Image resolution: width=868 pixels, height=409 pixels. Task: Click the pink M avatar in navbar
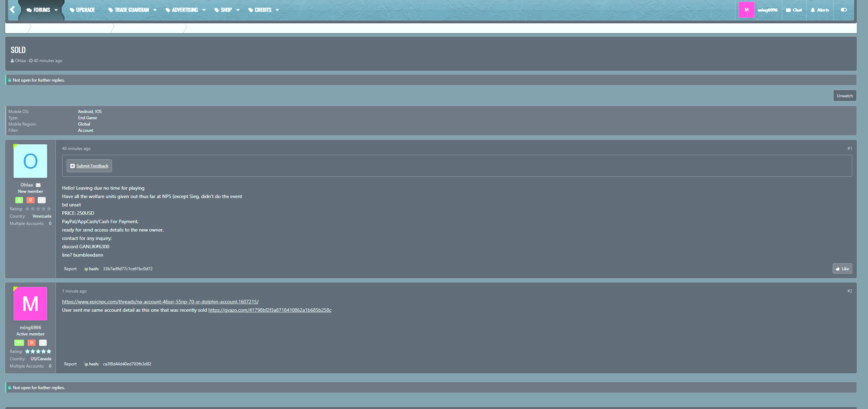click(x=746, y=10)
